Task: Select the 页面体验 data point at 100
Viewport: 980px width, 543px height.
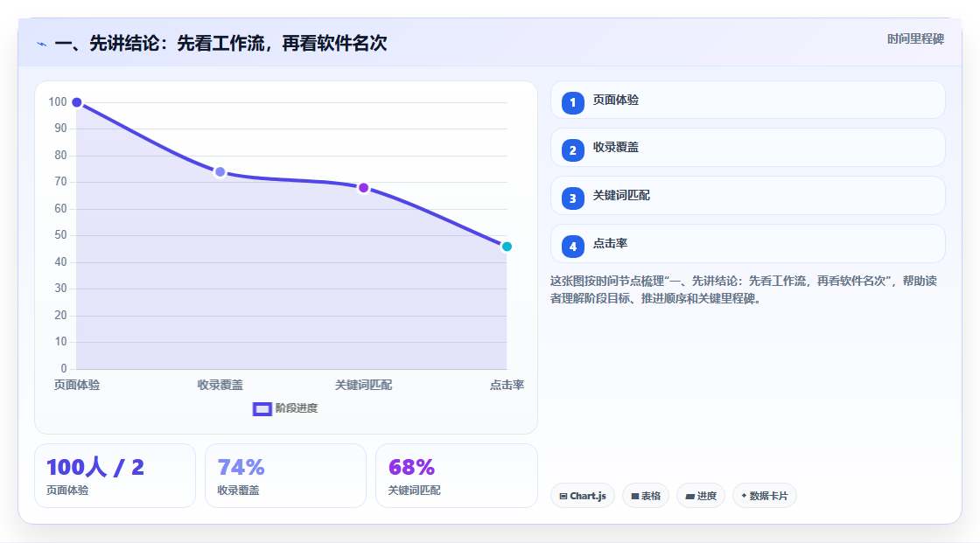Action: (x=77, y=102)
